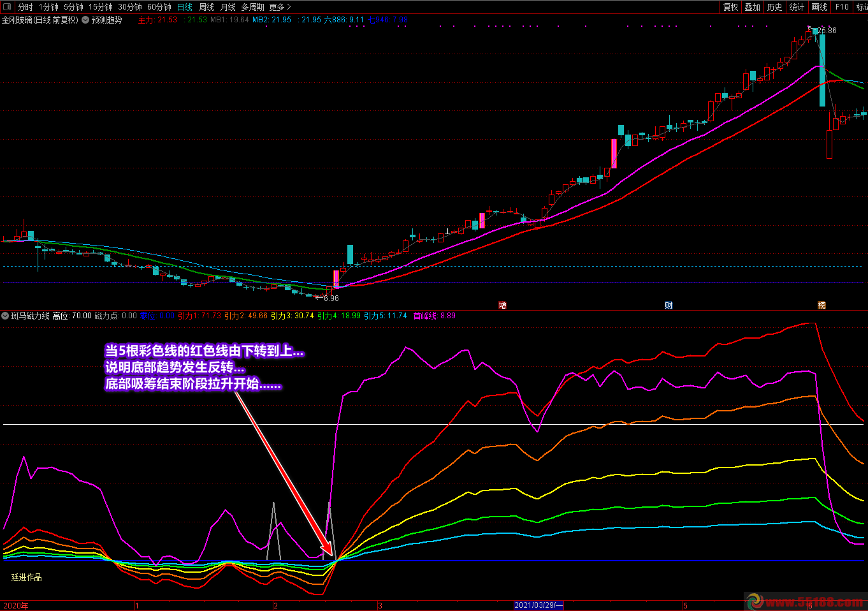868x611 pixels.
Task: Open the F10 company info
Action: 842,7
